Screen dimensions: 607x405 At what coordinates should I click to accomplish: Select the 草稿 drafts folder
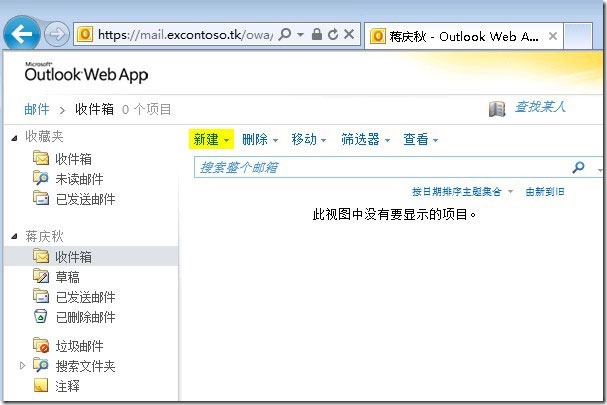point(68,277)
